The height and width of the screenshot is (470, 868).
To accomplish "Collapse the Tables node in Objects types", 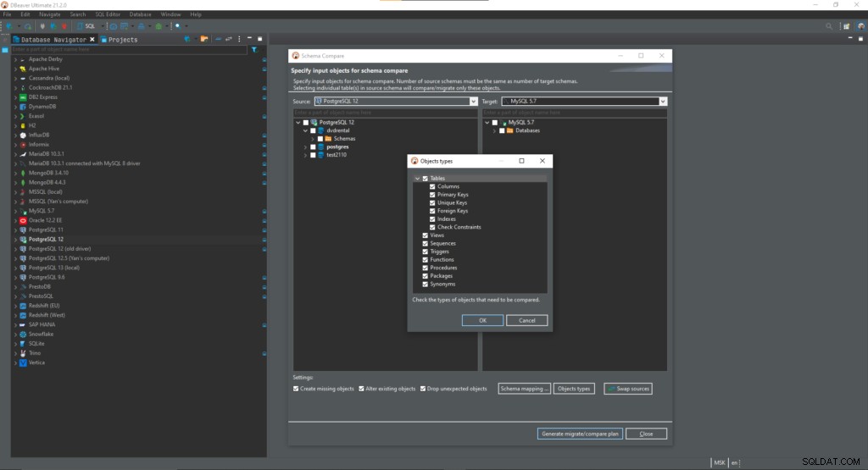I will click(x=417, y=178).
